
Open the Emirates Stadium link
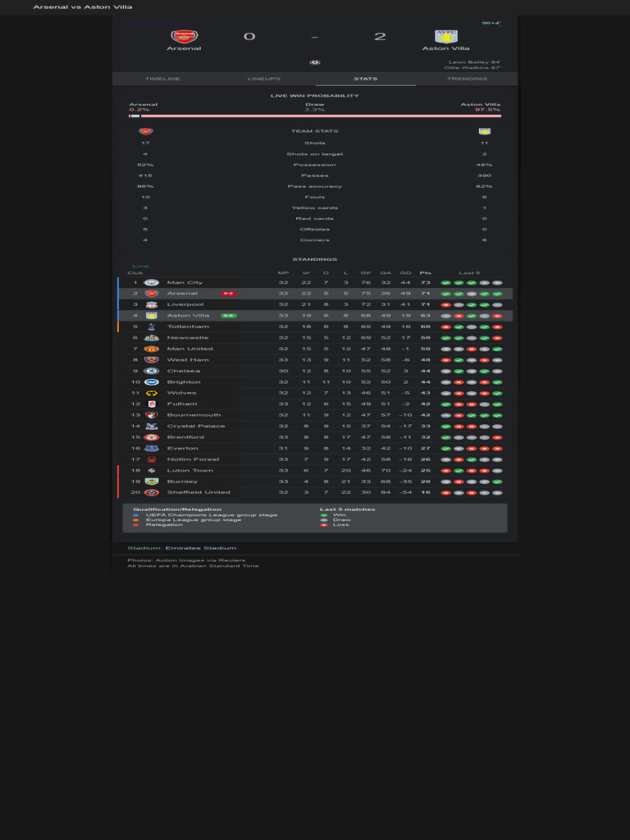point(201,548)
